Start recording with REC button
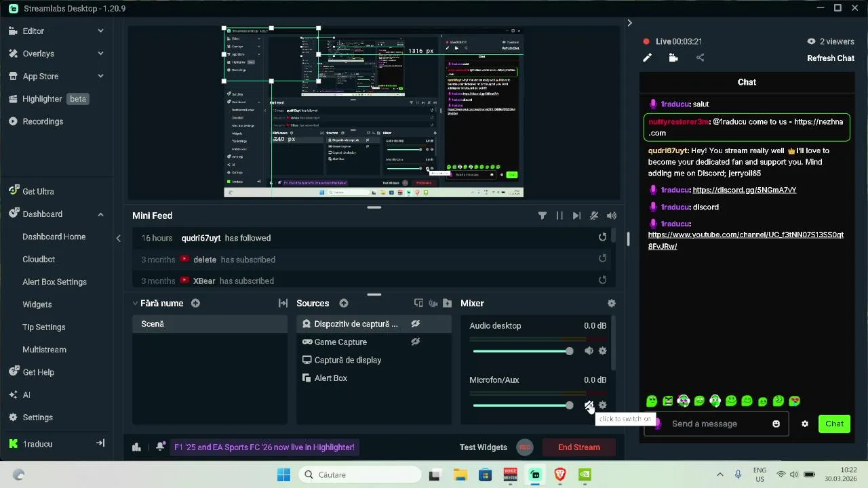The height and width of the screenshot is (488, 868). point(524,447)
